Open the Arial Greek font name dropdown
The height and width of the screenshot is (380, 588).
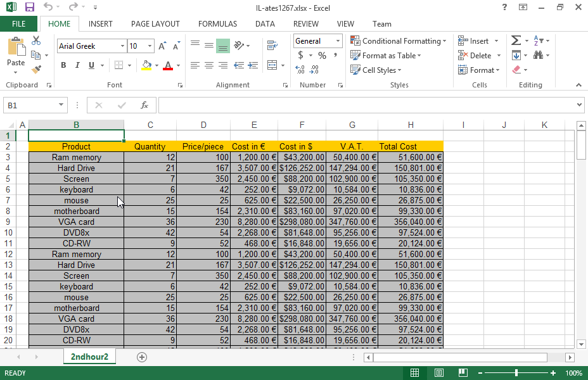coord(122,46)
